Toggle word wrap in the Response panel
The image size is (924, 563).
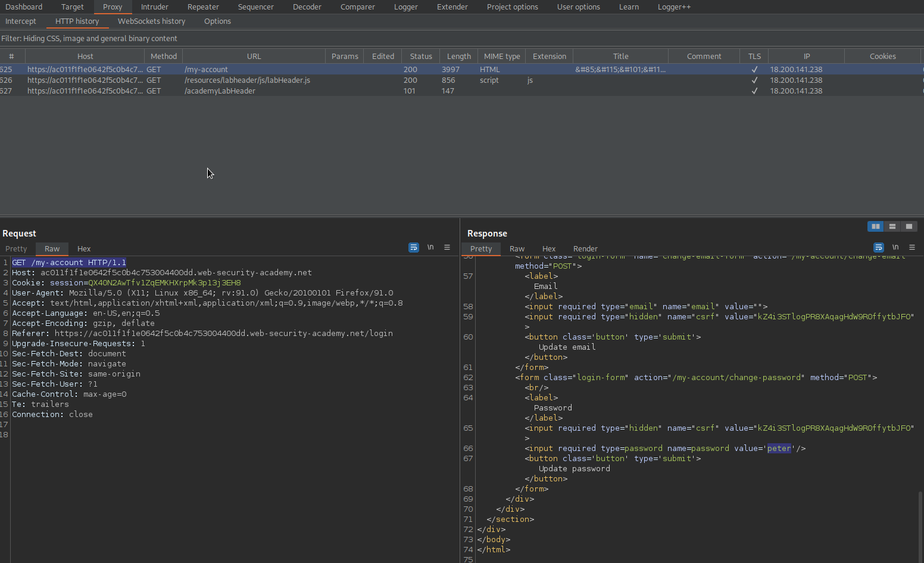pyautogui.click(x=879, y=247)
